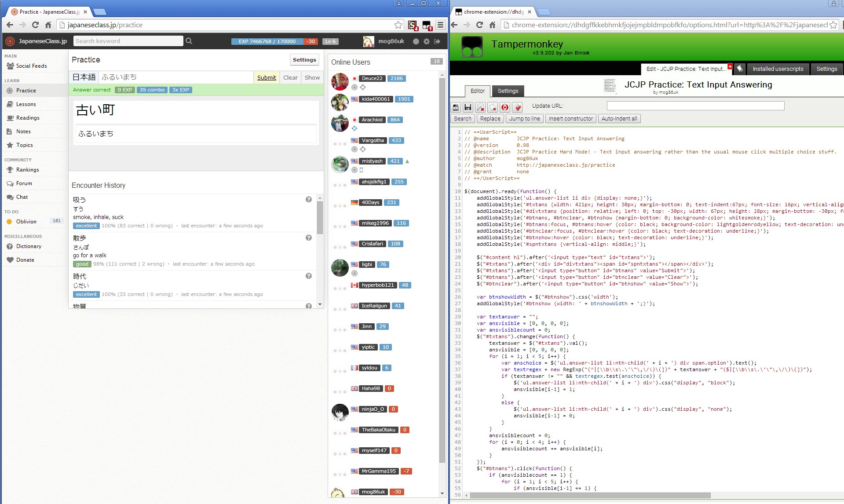This screenshot has height=504, width=844.
Task: Open help question mark for 吸う encounter
Action: pos(309,200)
